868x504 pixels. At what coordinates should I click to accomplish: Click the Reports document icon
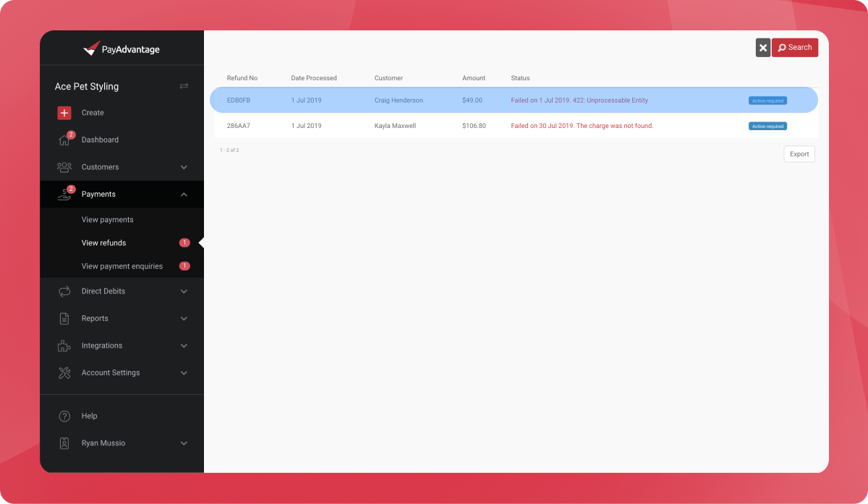click(64, 319)
